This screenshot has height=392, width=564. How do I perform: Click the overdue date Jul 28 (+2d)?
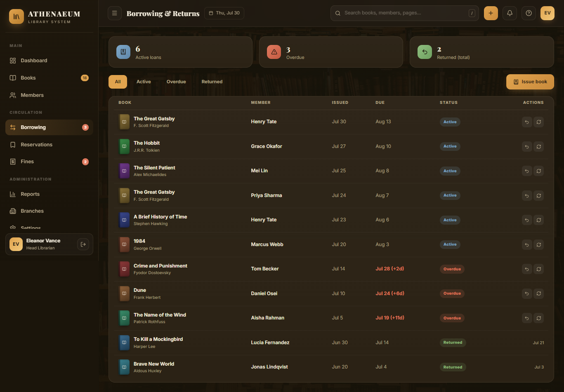click(x=389, y=269)
